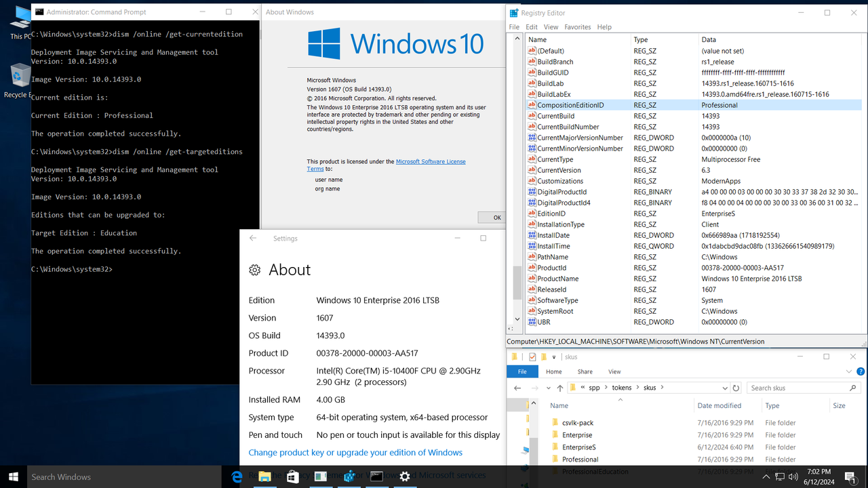The width and height of the screenshot is (868, 488).
Task: Click spp in the Explorer address path
Action: pos(594,388)
